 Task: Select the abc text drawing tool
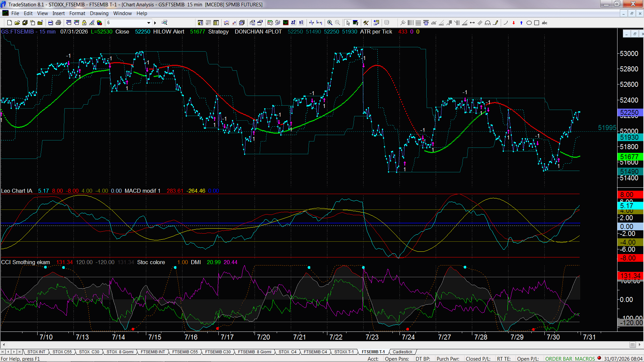pyautogui.click(x=545, y=23)
